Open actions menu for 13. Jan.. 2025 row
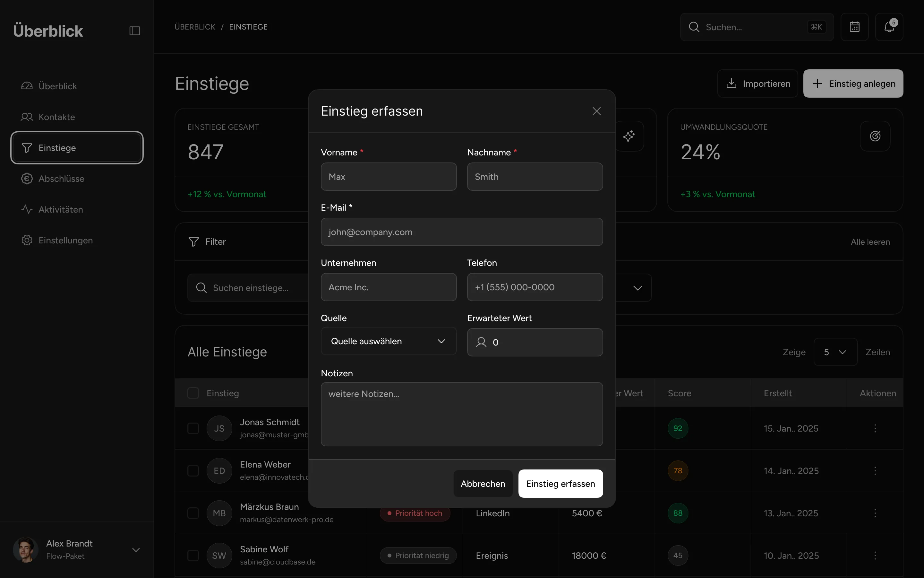Image resolution: width=924 pixels, height=578 pixels. [x=875, y=513]
